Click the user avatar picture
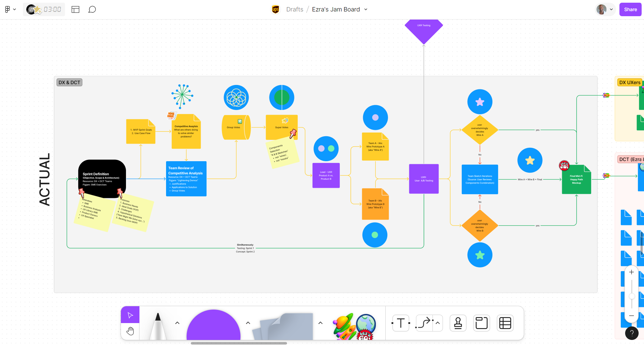The width and height of the screenshot is (644, 346). coord(601,9)
